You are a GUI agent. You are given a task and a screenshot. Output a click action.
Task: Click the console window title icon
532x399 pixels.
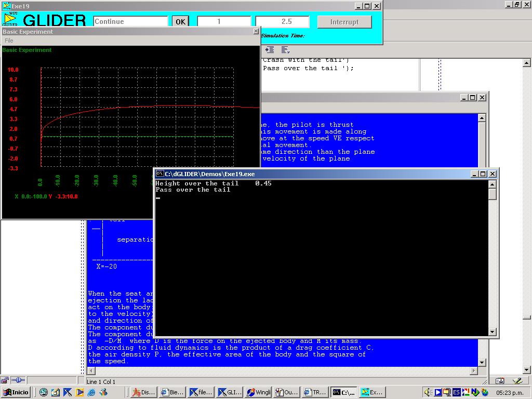point(159,174)
